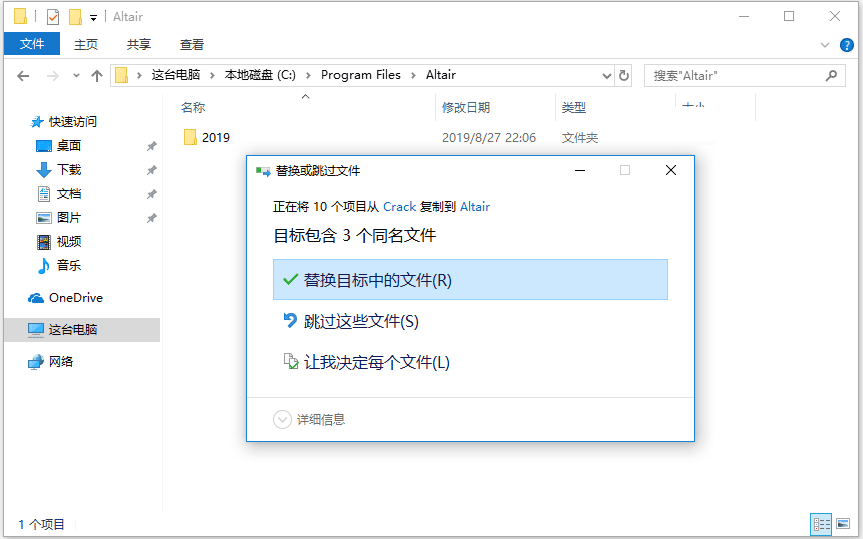Open 桌面 in the sidebar
Screen dimensions: 863x539
69,145
